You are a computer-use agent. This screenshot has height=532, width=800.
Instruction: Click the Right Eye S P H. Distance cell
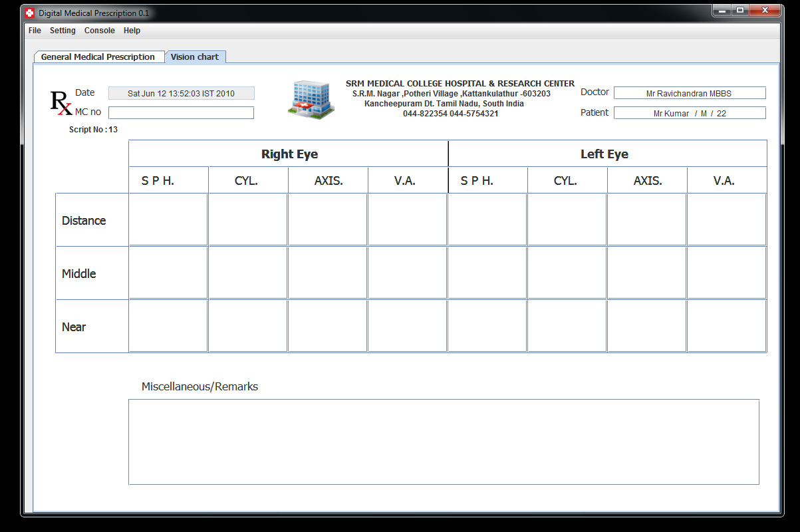click(168, 219)
